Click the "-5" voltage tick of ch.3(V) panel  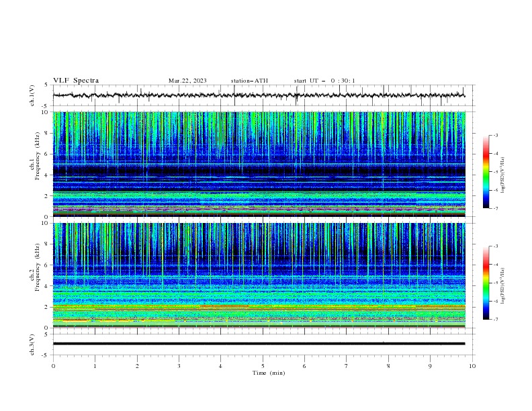click(46, 355)
